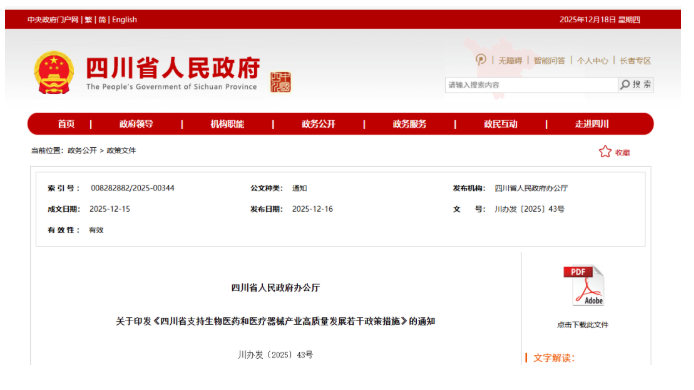
Task: Select 公文种类 value 通知
Action: (300, 188)
